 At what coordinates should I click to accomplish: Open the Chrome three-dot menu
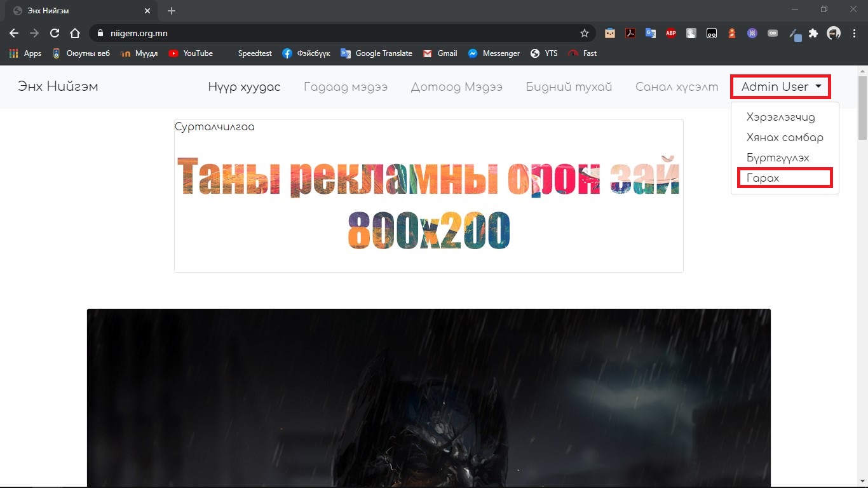point(854,33)
